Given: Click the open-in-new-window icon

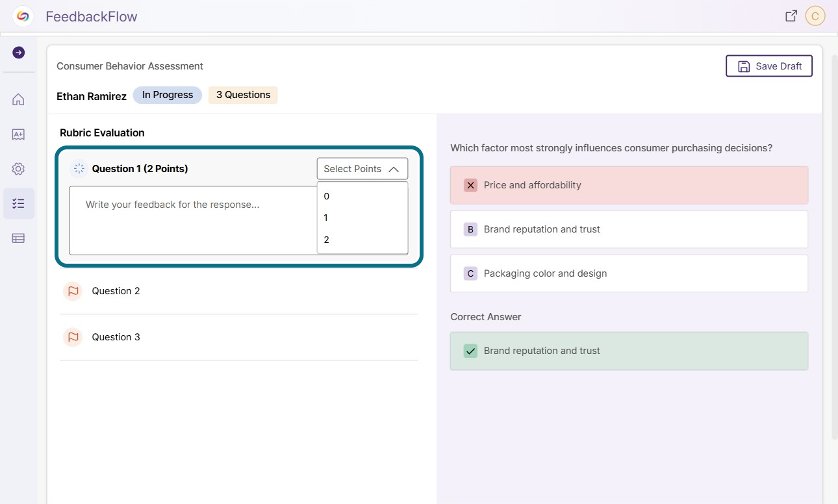Looking at the screenshot, I should [x=791, y=16].
